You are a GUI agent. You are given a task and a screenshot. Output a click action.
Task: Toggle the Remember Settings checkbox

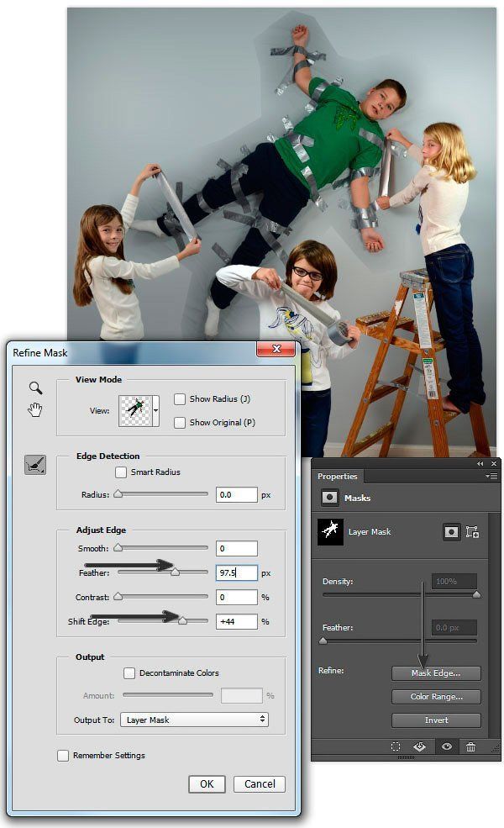63,756
